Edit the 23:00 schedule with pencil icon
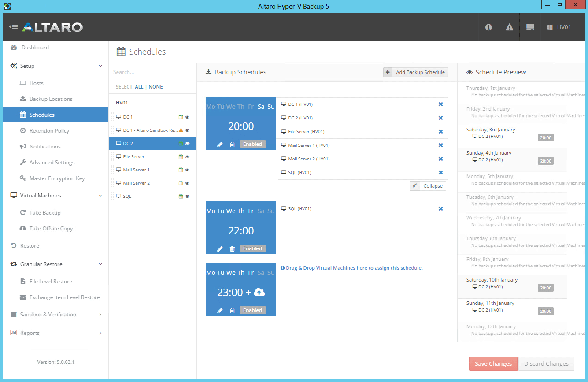The height and width of the screenshot is (382, 588). tap(220, 311)
